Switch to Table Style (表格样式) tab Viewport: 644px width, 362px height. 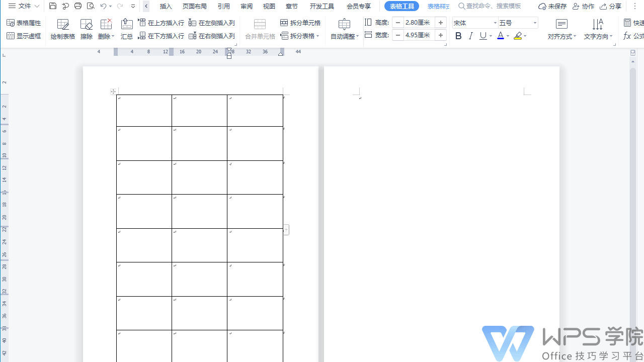(438, 7)
